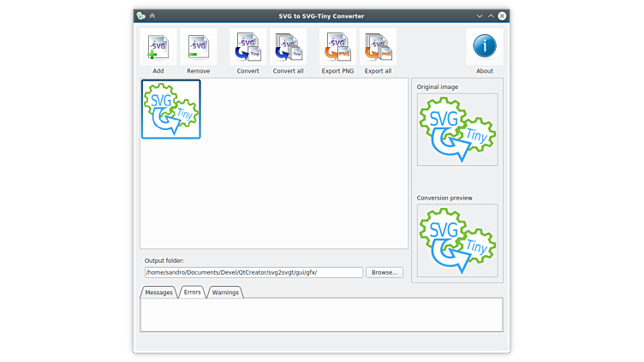Image resolution: width=644 pixels, height=362 pixels.
Task: Open the About info dialog
Action: [484, 47]
